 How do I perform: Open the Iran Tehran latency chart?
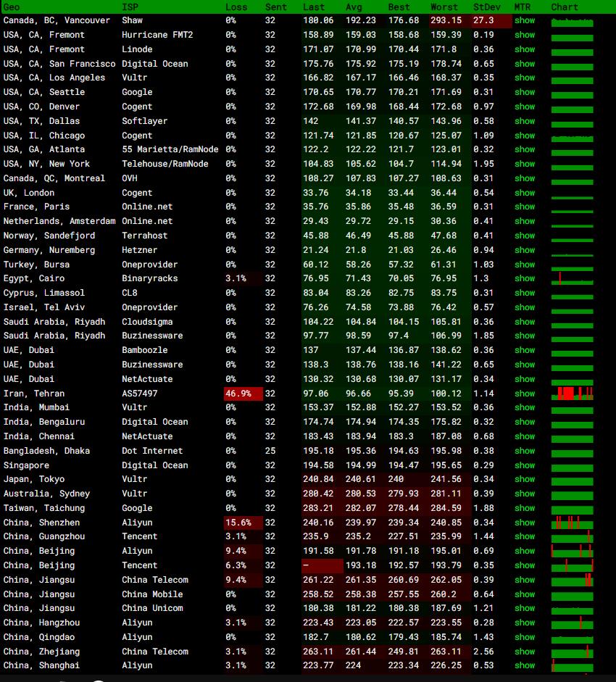tap(572, 394)
